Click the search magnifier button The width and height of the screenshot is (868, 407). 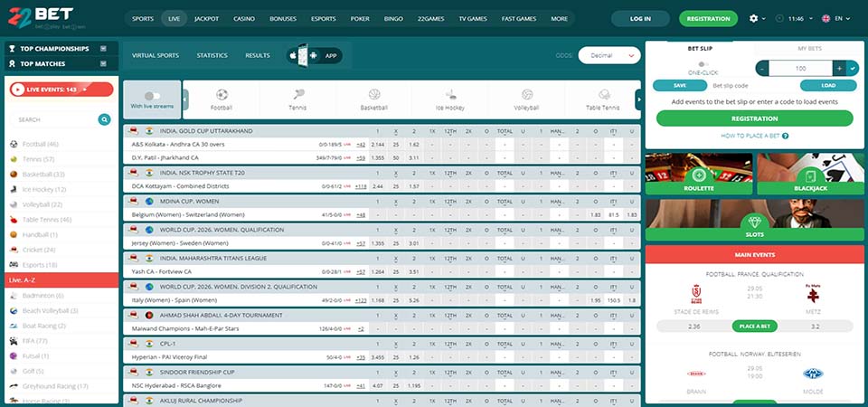[x=104, y=119]
